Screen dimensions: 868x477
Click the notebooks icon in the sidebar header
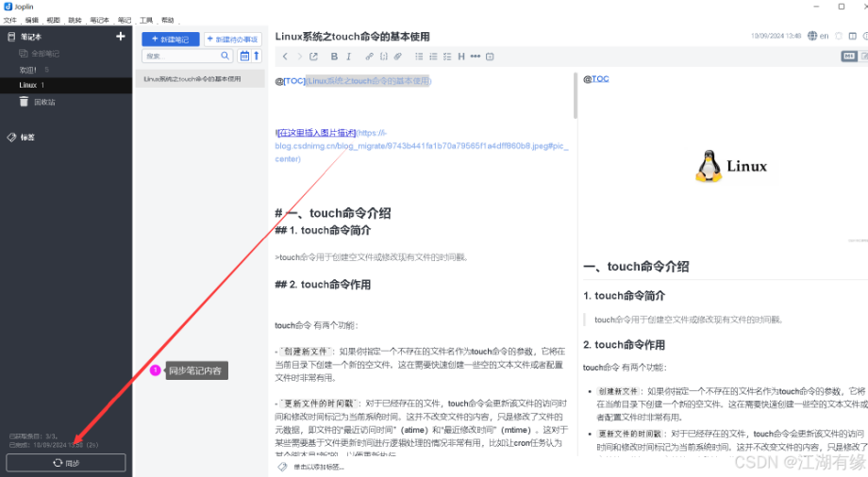[x=11, y=37]
